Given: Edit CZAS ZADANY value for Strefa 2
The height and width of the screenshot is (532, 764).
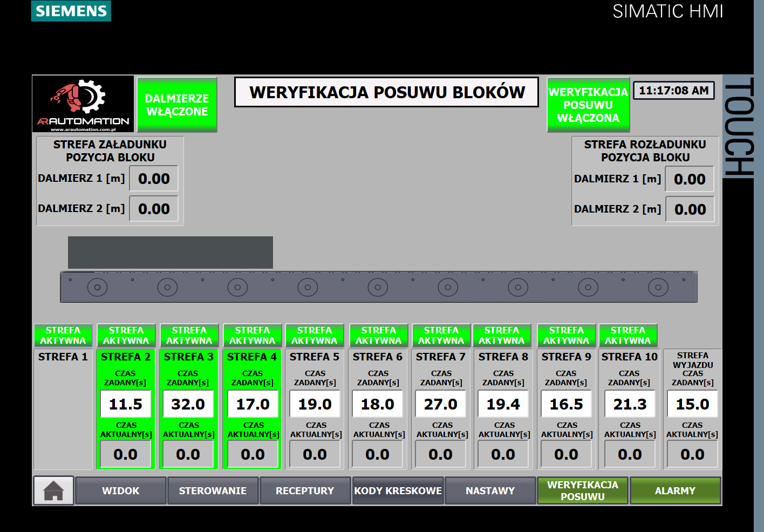Looking at the screenshot, I should click(125, 403).
